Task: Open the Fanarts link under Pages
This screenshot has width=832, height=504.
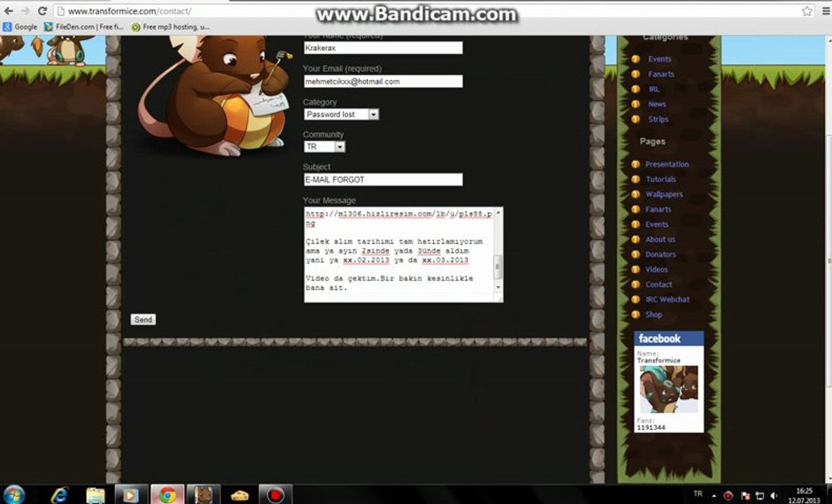Action: (x=658, y=209)
